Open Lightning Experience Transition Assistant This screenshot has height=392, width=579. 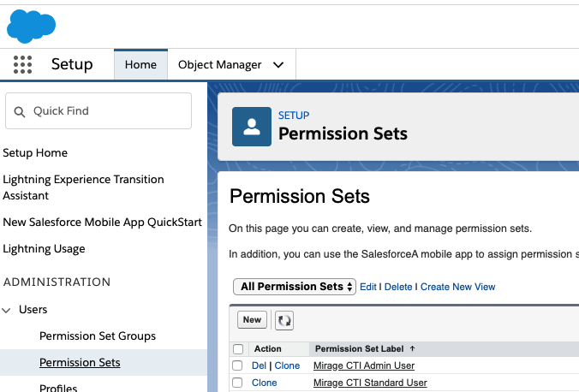click(x=83, y=187)
